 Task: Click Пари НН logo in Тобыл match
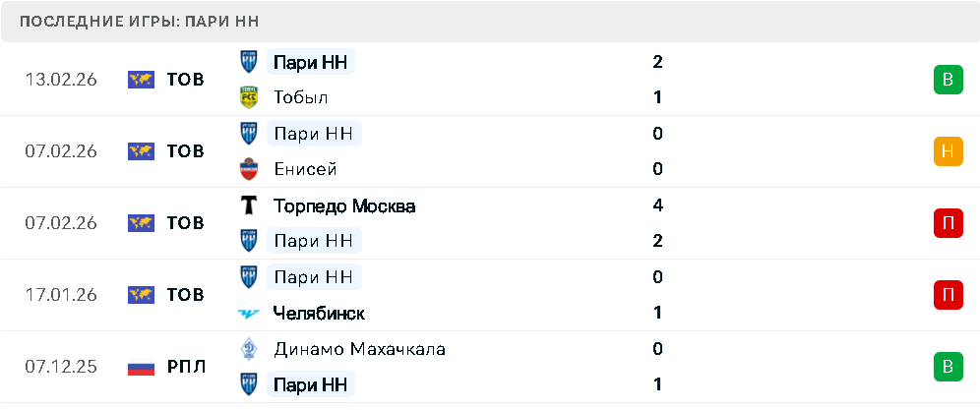(249, 62)
